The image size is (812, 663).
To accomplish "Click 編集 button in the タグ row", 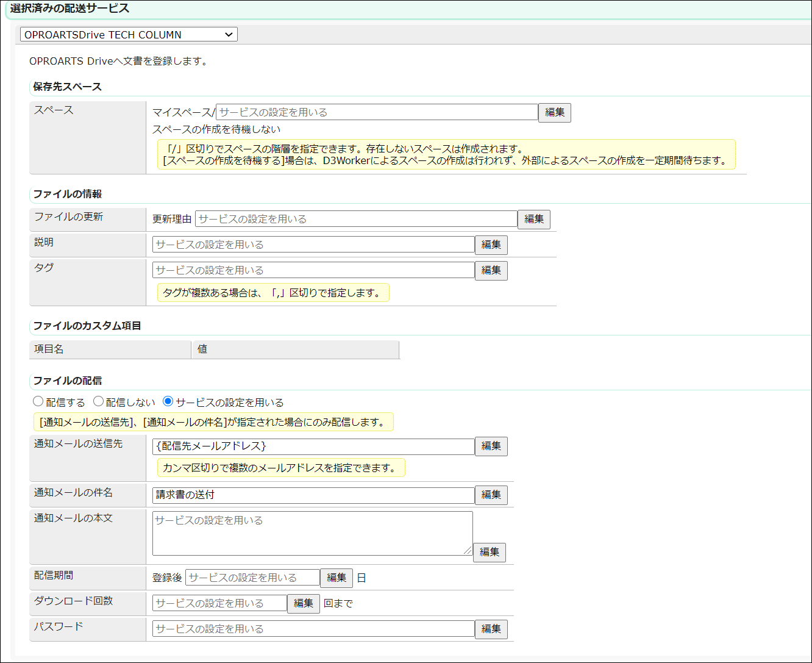I will pos(491,270).
